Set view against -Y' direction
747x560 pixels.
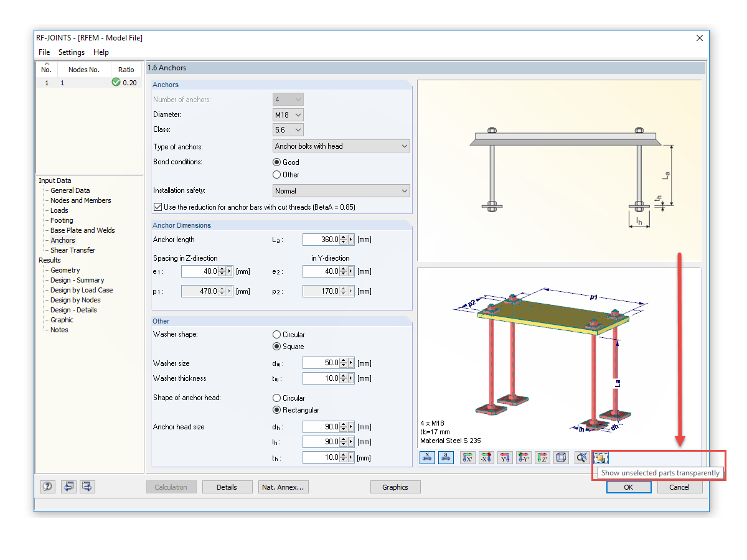click(524, 458)
